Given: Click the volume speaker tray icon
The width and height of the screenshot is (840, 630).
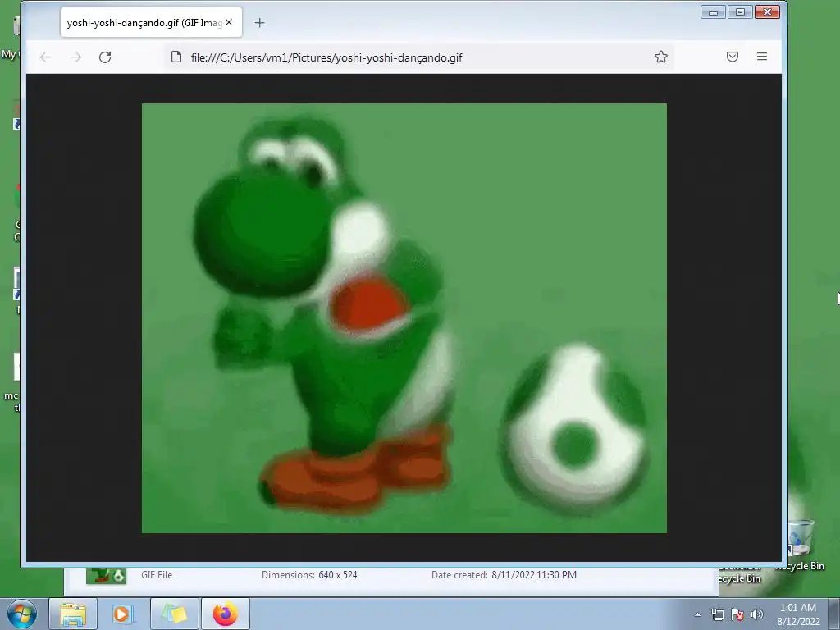Looking at the screenshot, I should pos(756,614).
